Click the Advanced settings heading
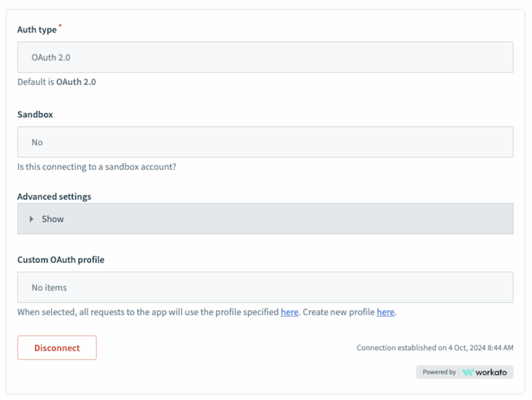 point(54,197)
